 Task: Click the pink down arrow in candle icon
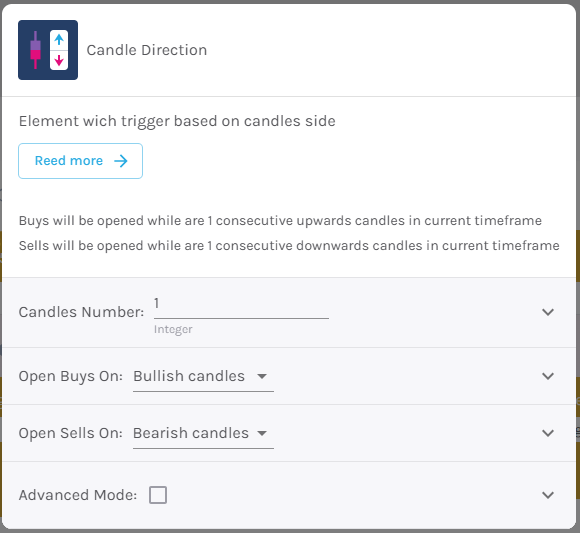pyautogui.click(x=59, y=60)
